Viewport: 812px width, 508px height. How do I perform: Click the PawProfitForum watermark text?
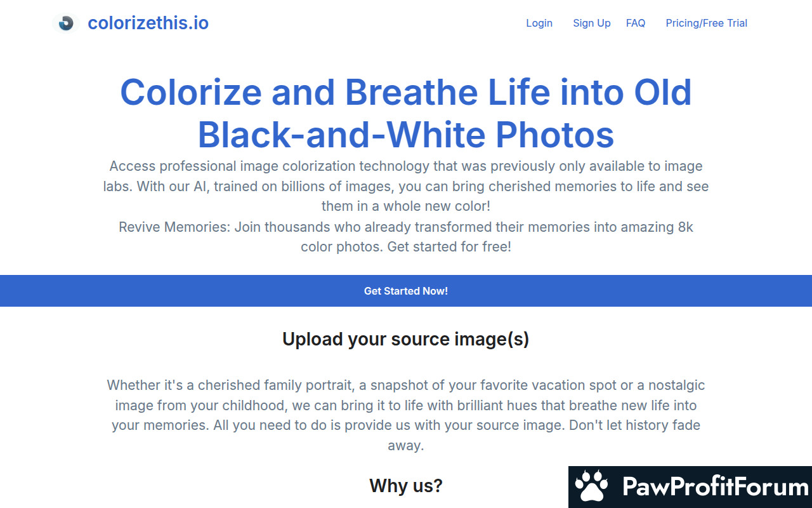click(716, 487)
